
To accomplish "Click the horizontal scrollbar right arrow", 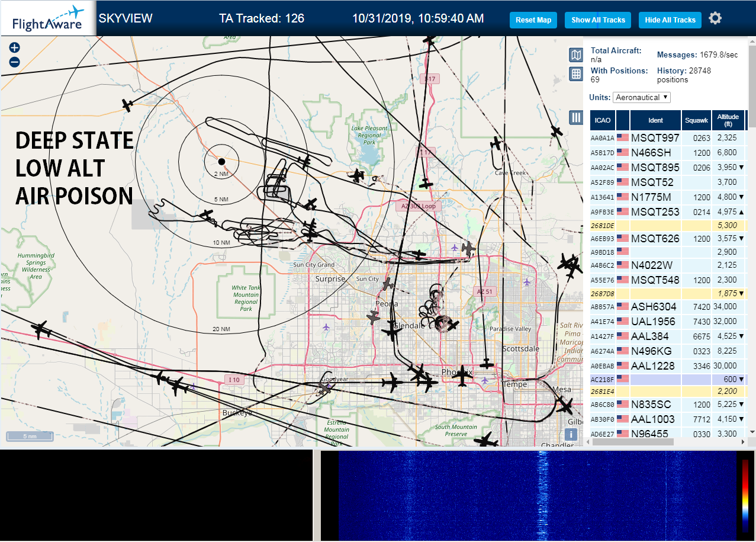I will (x=744, y=442).
